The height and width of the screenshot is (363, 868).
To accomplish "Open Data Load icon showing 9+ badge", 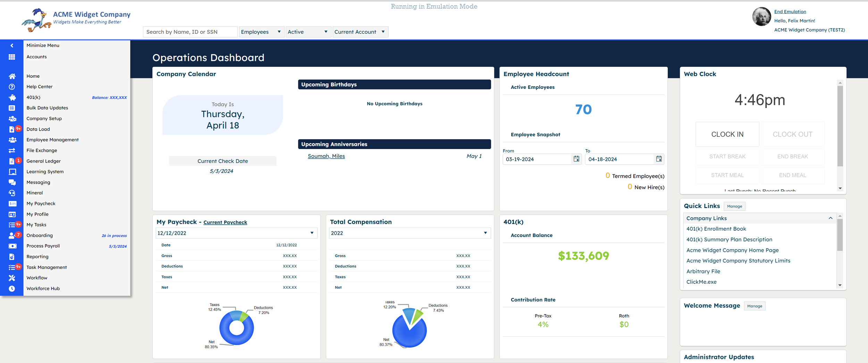I will click(x=12, y=129).
